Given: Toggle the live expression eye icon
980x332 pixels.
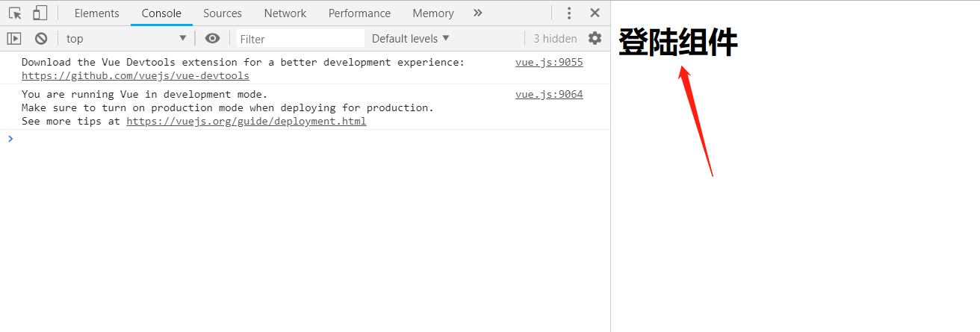Looking at the screenshot, I should (213, 38).
